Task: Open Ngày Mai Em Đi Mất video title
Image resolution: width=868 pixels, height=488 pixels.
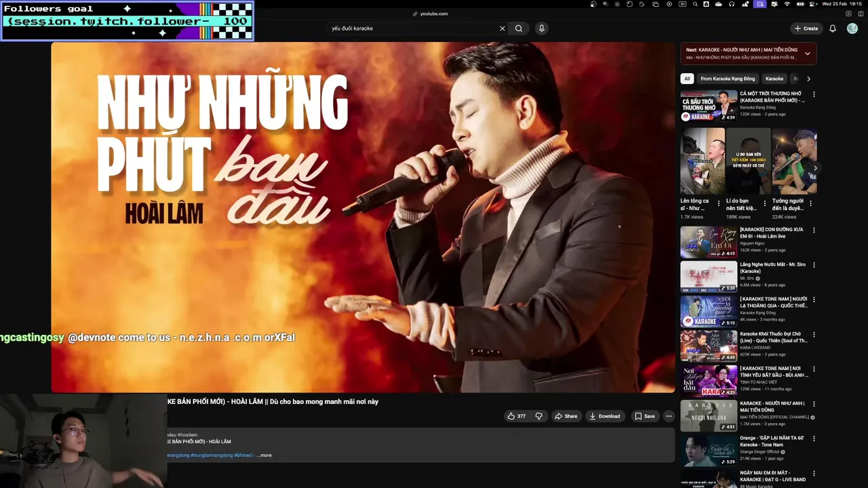Action: 773,475
